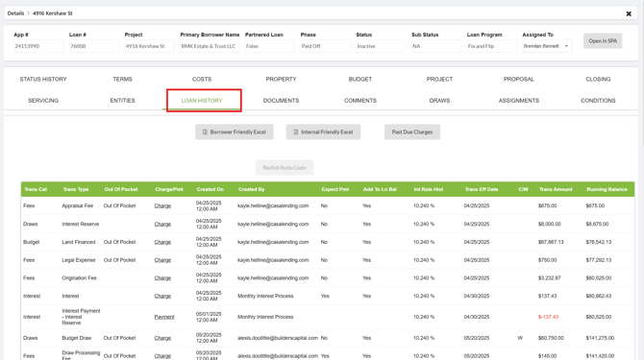Click the Excel file icon on Borrower Friendly Excel
This screenshot has height=360, width=644.
pos(205,132)
